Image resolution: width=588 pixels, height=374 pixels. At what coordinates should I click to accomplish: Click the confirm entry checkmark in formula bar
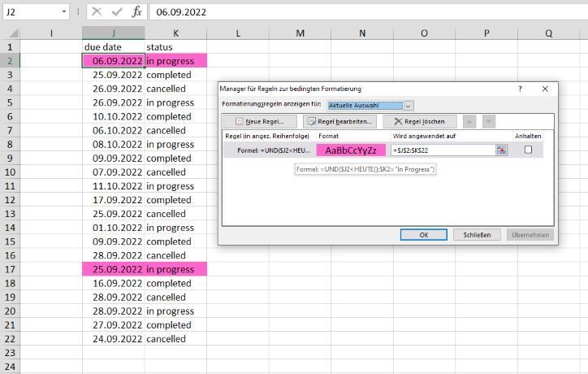[117, 12]
